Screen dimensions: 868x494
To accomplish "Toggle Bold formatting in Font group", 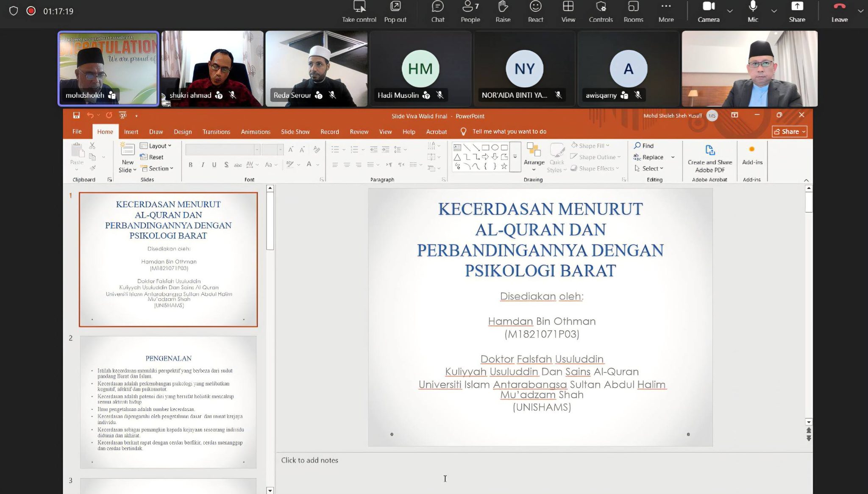I will pos(191,165).
